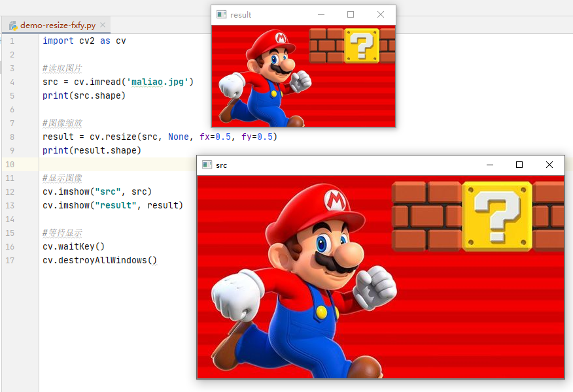Click line number 1 in gutter
Viewport: 573px width, 392px height.
12,41
